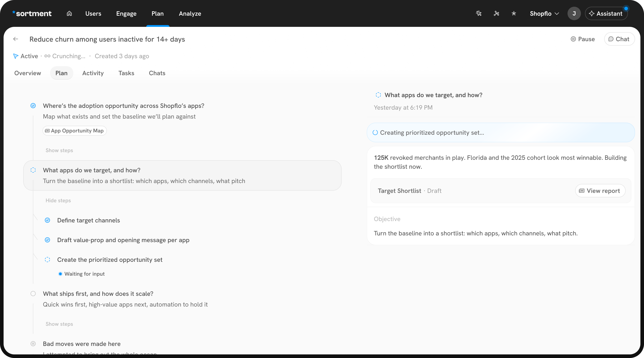
Task: Click the Active status arrow icon
Action: [x=16, y=56]
